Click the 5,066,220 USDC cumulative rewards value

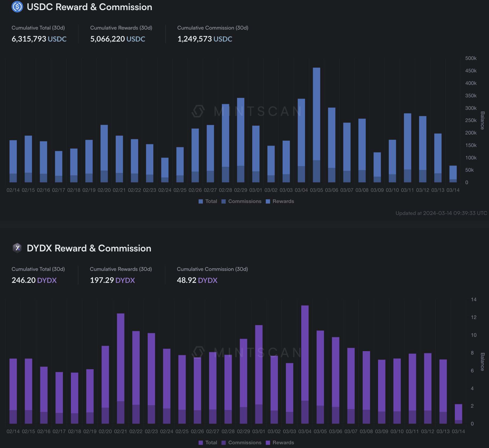point(118,39)
